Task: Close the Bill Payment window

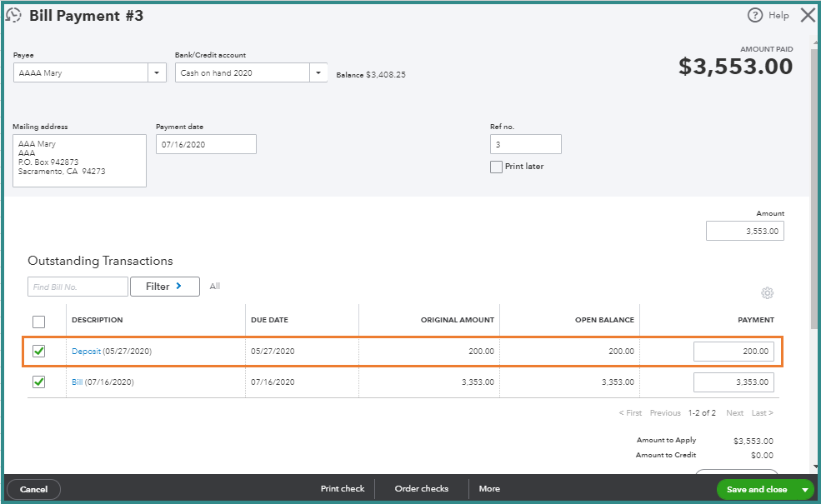Action: coord(807,15)
